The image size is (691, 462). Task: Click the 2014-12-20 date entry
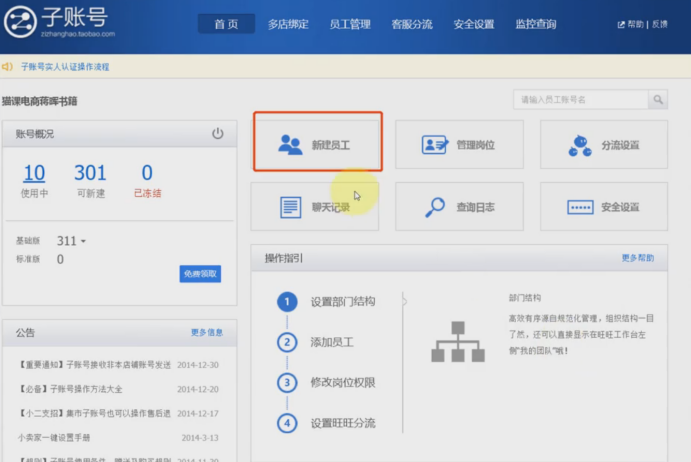click(198, 389)
